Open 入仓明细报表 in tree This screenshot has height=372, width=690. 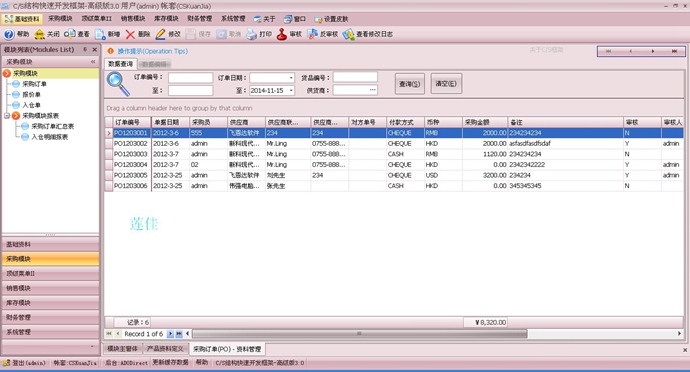pyautogui.click(x=49, y=137)
